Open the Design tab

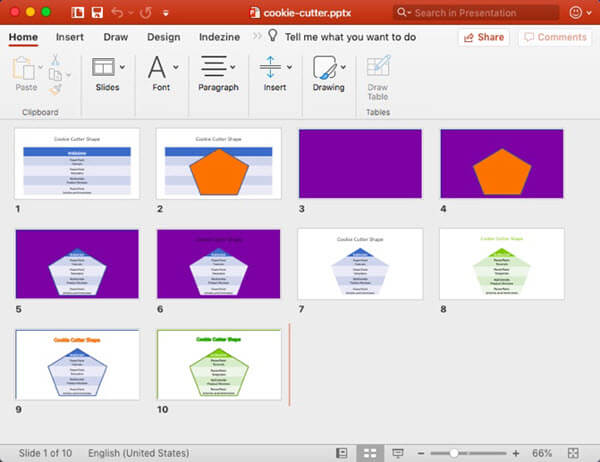[x=163, y=37]
